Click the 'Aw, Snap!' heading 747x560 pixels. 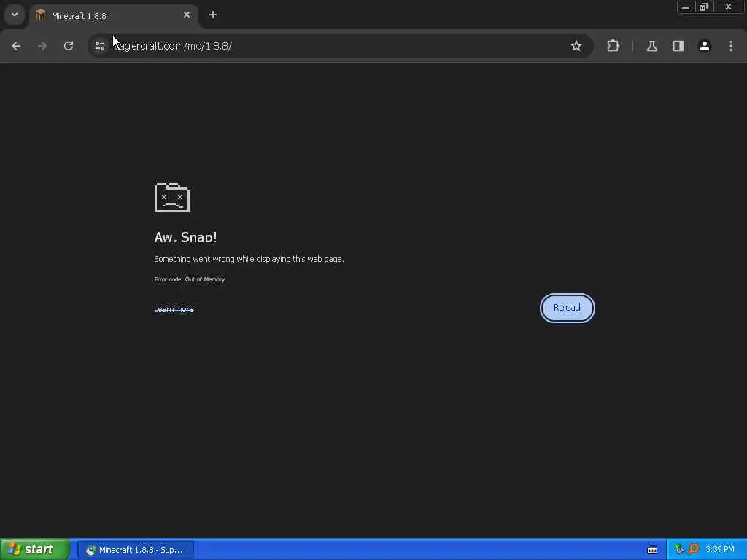[185, 237]
